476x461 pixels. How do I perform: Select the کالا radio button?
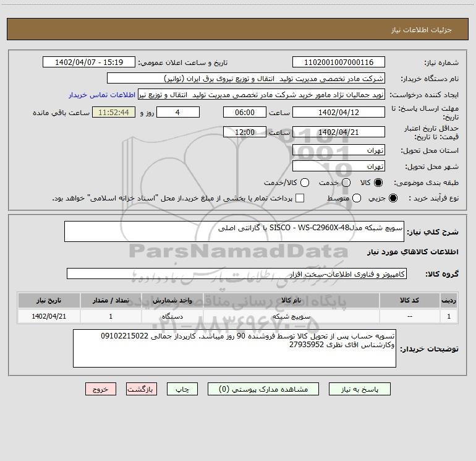pos(378,183)
